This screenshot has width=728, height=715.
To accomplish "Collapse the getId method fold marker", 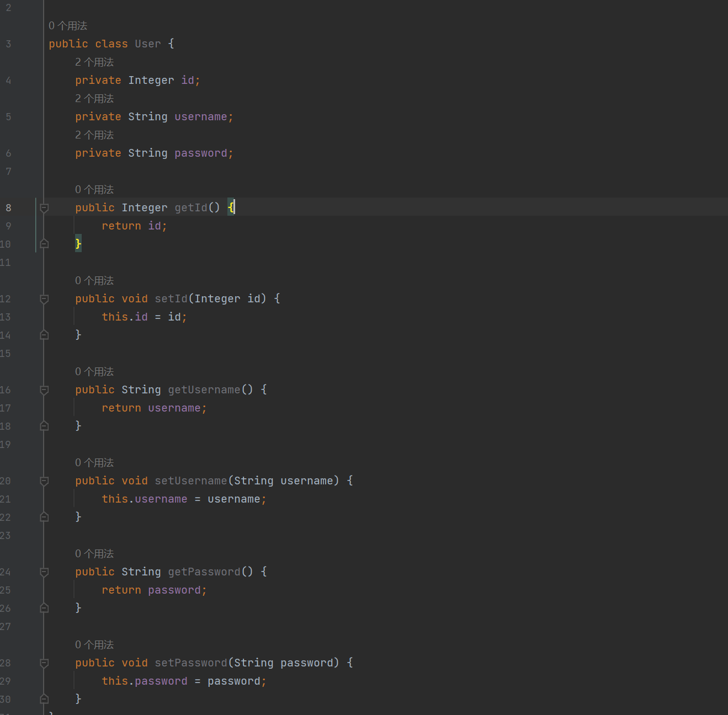I will tap(44, 208).
